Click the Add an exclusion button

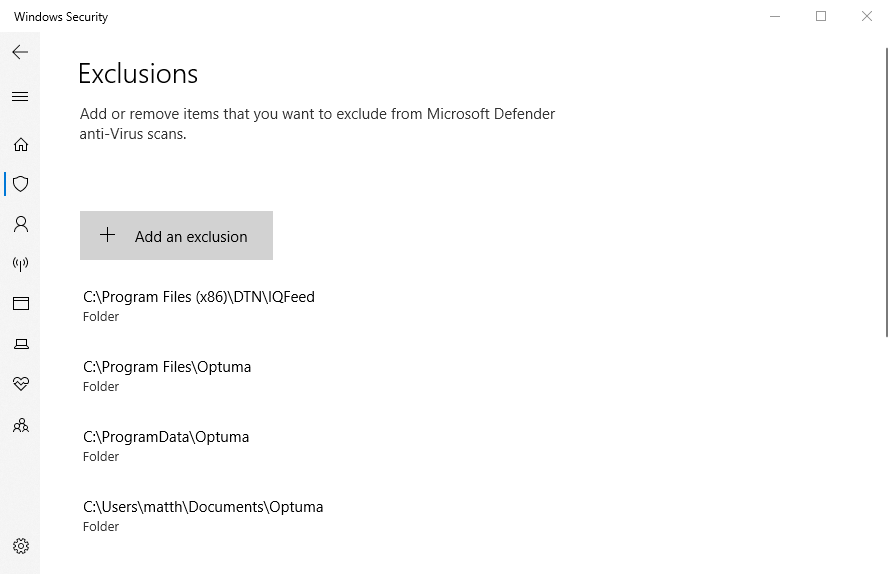coord(176,236)
